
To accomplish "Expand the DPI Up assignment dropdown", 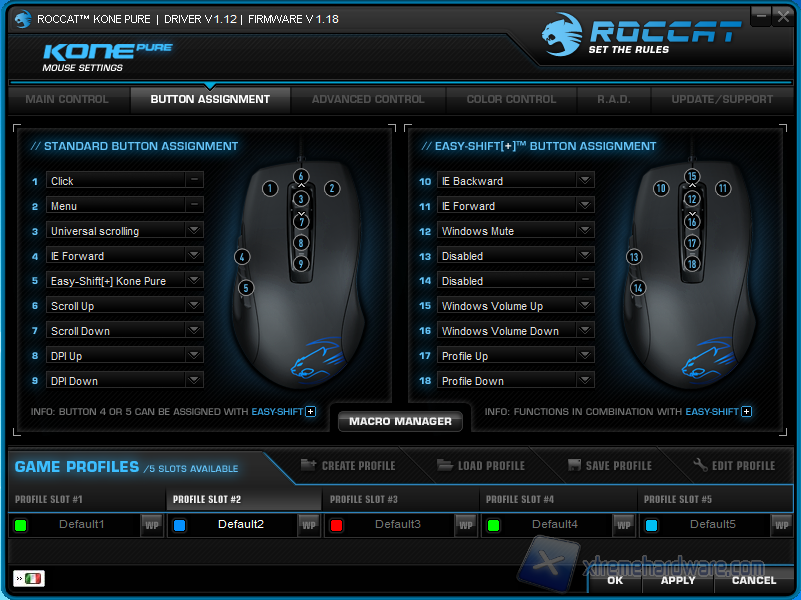I will click(x=194, y=355).
